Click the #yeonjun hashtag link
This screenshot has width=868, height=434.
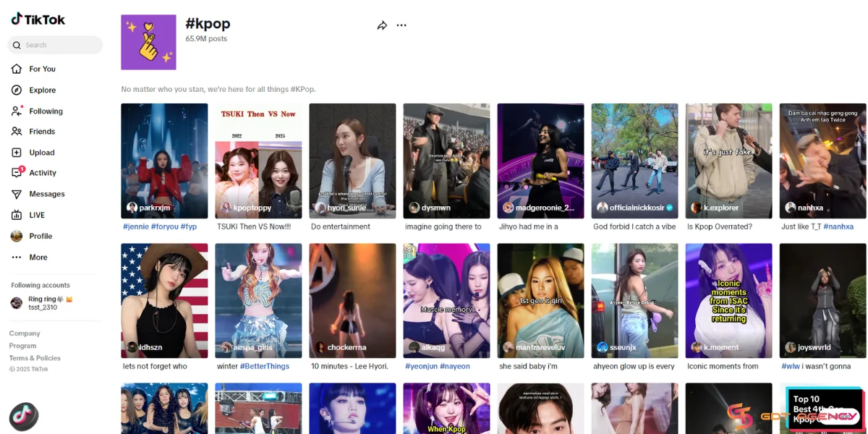[420, 366]
